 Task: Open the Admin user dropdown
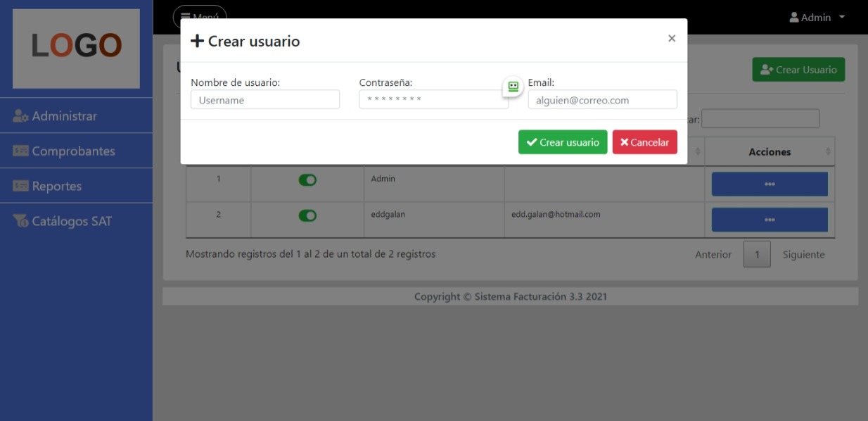tap(817, 17)
